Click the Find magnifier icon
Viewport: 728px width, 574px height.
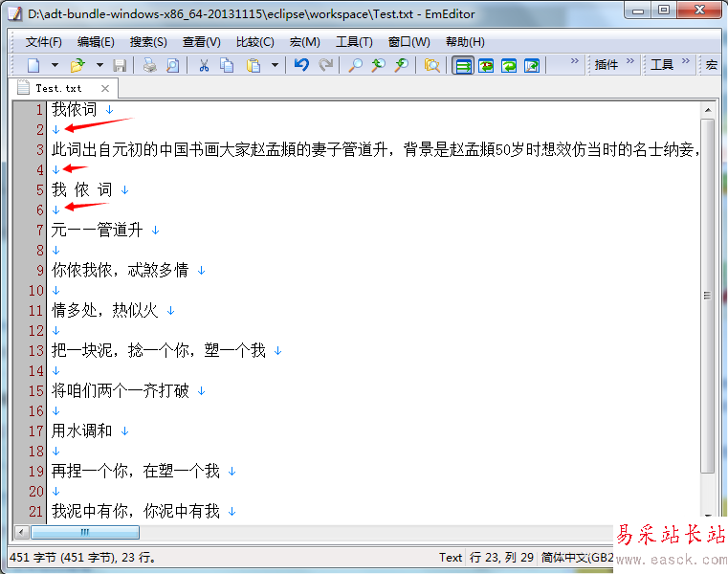click(x=355, y=65)
